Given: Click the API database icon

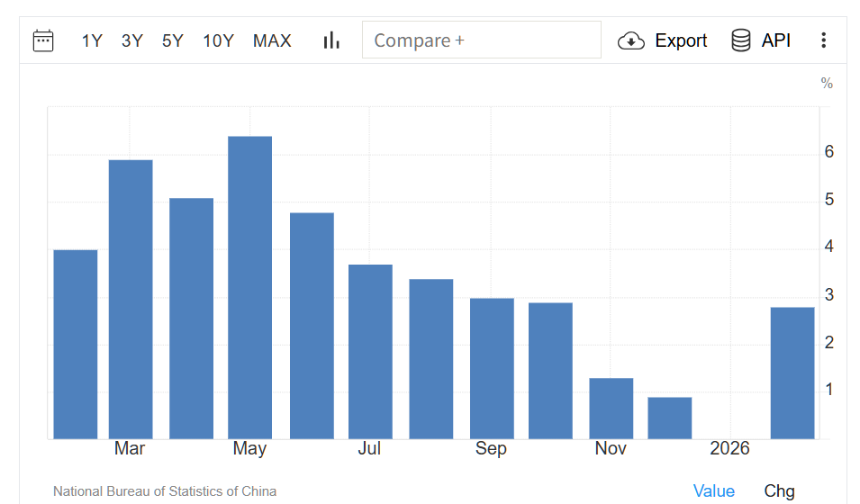Looking at the screenshot, I should (741, 40).
